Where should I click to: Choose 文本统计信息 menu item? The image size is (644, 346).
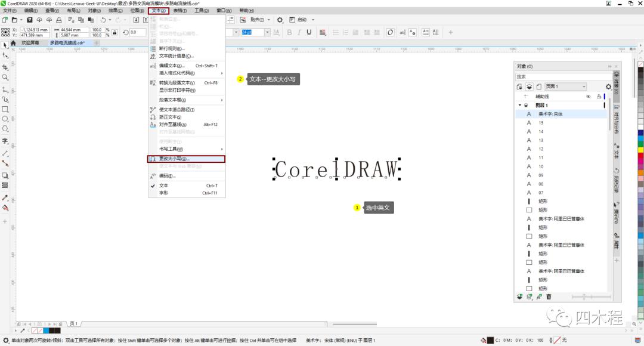click(x=187, y=56)
